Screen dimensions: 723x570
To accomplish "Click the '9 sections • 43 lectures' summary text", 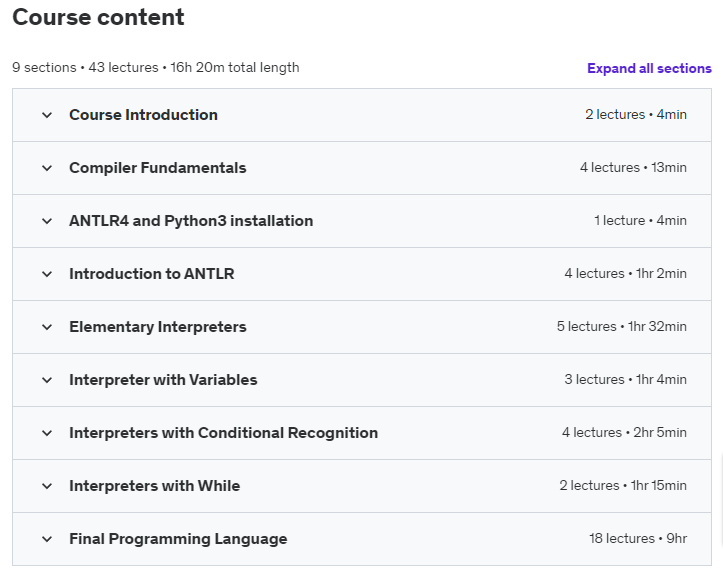I will tap(85, 68).
